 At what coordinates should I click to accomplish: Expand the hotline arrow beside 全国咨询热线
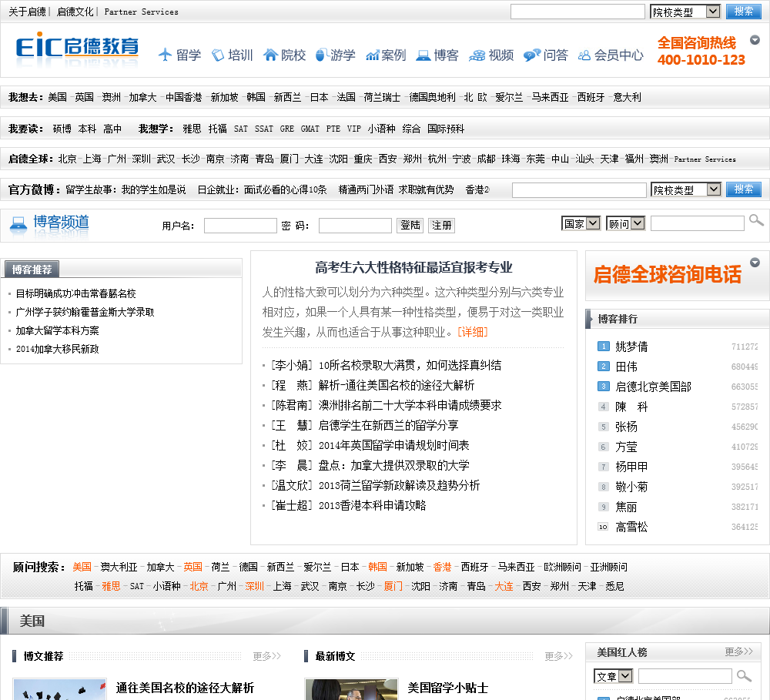pos(755,40)
